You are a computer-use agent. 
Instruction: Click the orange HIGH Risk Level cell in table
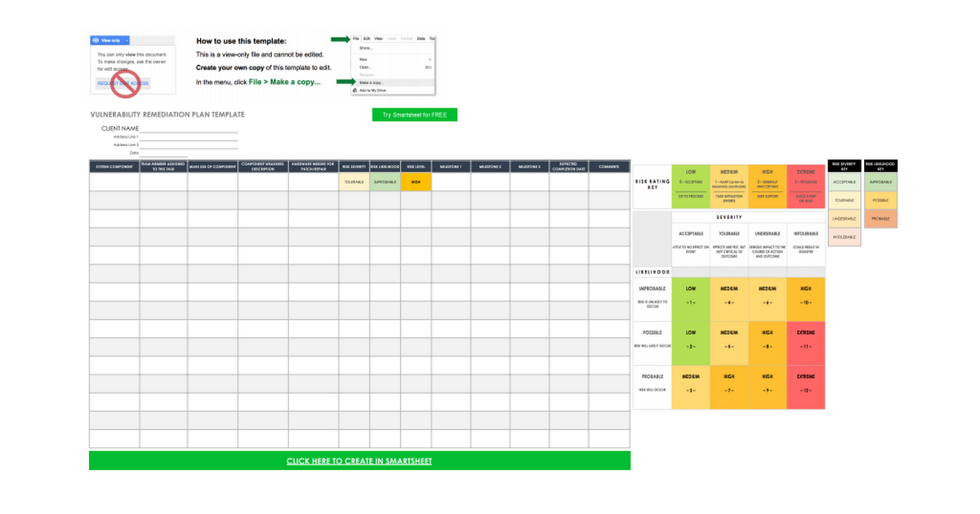[x=416, y=182]
